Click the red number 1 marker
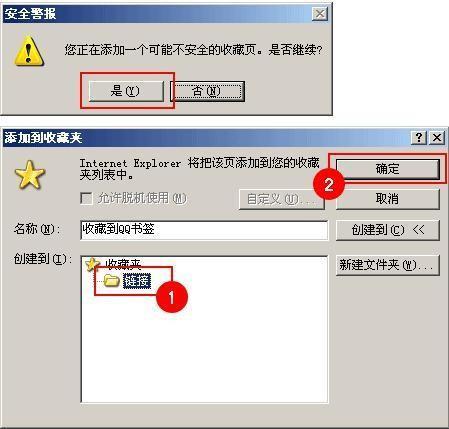 [x=171, y=297]
